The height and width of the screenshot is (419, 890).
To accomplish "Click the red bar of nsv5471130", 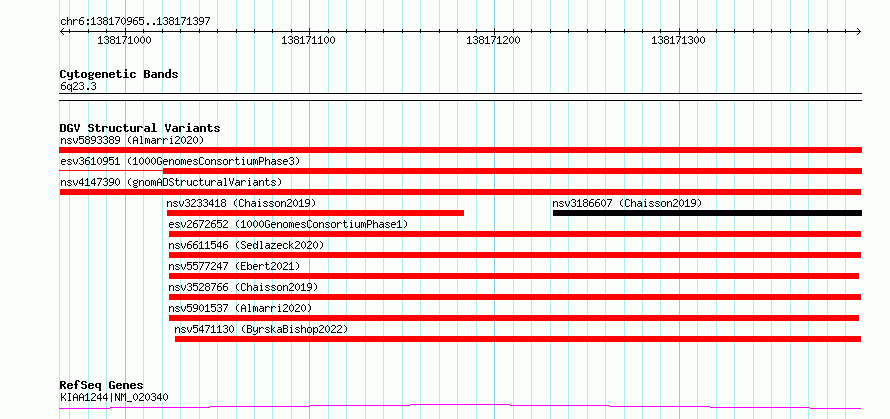I will pos(518,339).
